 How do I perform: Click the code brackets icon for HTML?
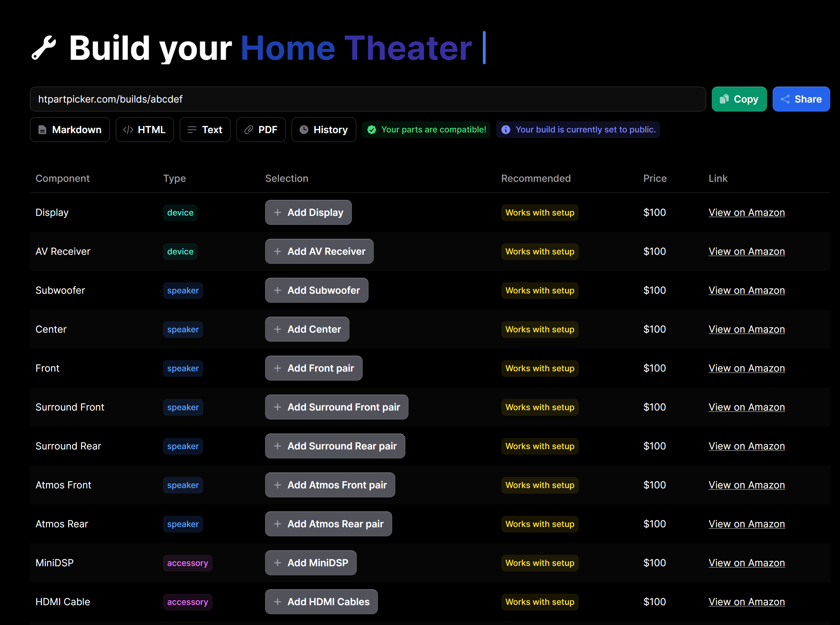[x=128, y=130]
